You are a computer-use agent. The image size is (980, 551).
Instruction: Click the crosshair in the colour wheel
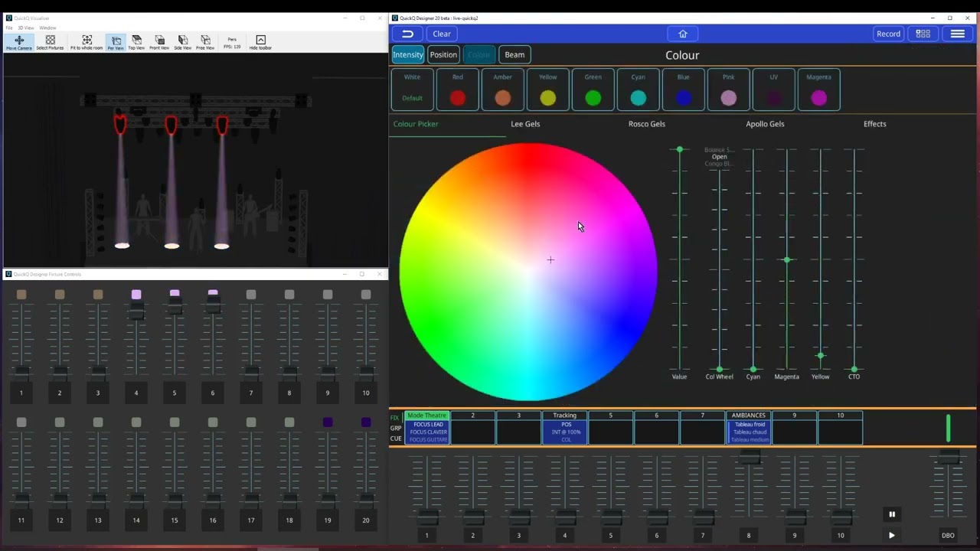click(x=550, y=260)
